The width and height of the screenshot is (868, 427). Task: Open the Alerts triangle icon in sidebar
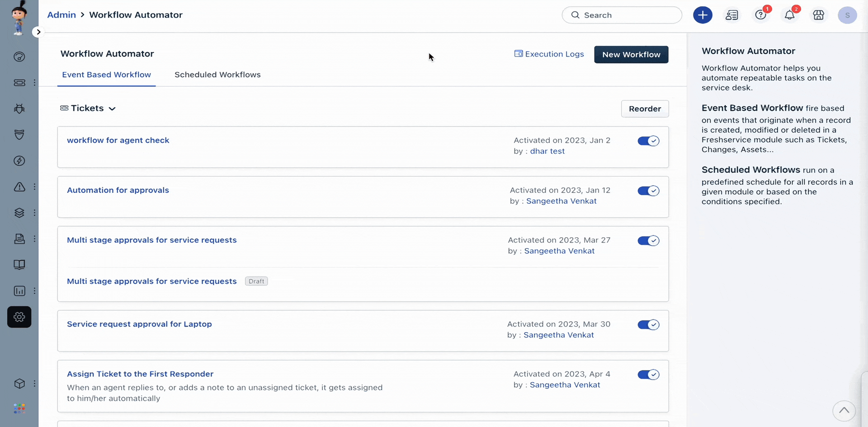[x=19, y=187]
